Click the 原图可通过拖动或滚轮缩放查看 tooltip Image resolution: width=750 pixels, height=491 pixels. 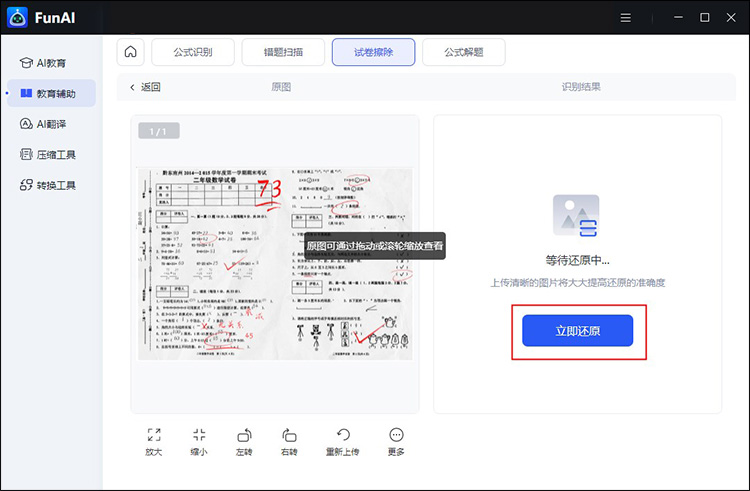[375, 246]
